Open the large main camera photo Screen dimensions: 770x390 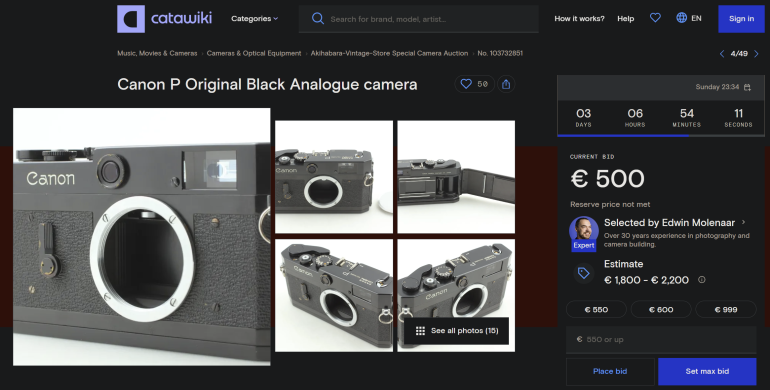(141, 237)
